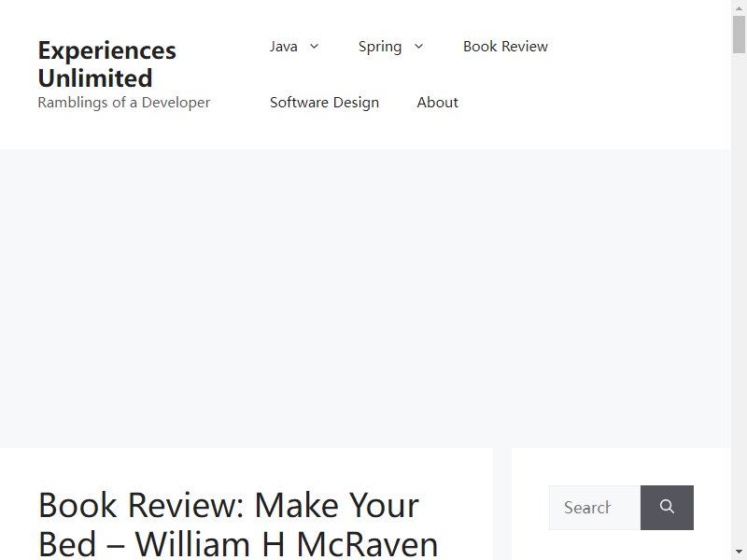The width and height of the screenshot is (747, 560).
Task: Open the Spring menu item
Action: click(380, 47)
